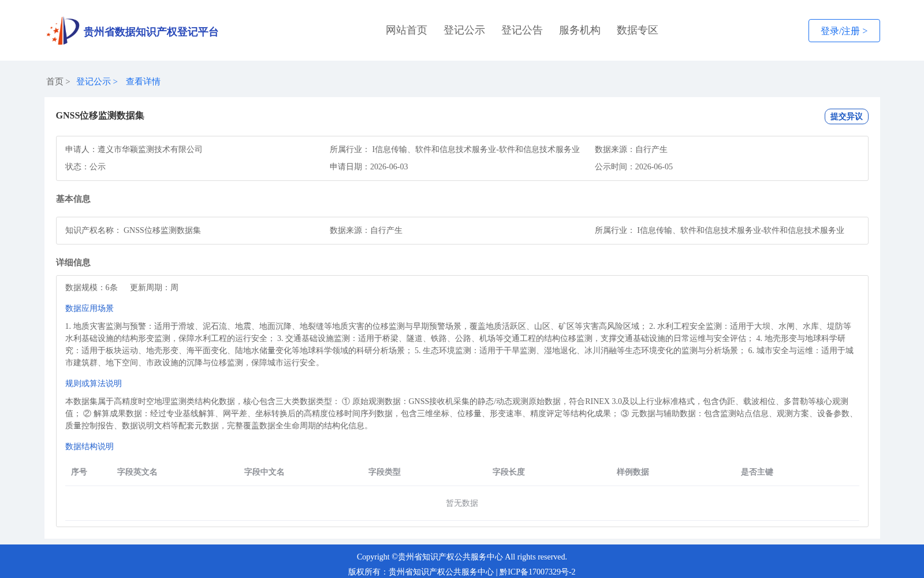Click the 查看详情 breadcrumb link
The width and height of the screenshot is (924, 578).
point(143,81)
